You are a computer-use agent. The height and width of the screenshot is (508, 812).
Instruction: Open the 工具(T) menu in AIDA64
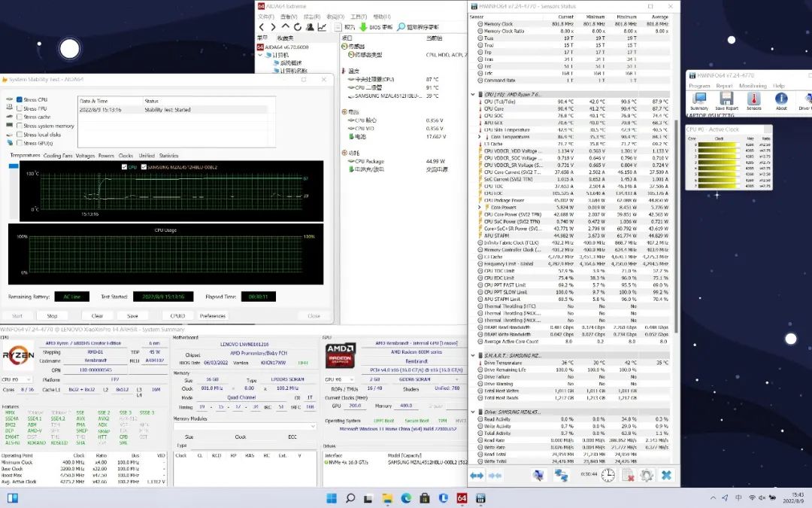359,17
